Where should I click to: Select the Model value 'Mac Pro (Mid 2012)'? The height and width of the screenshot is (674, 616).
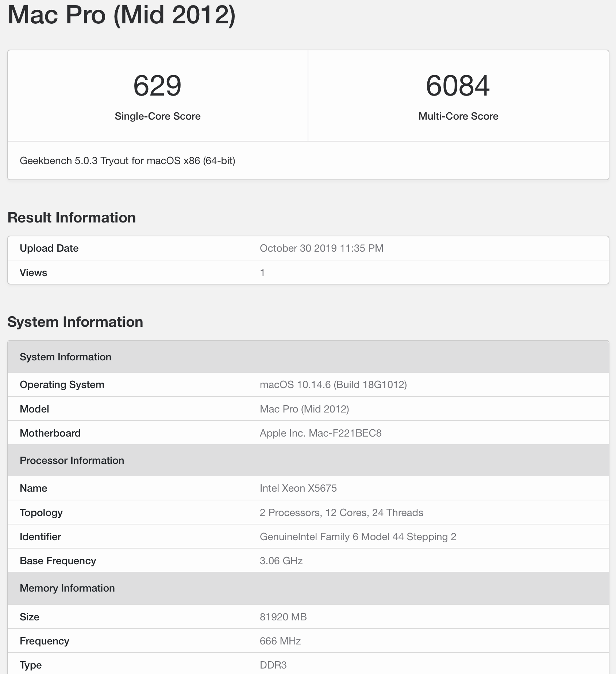304,409
